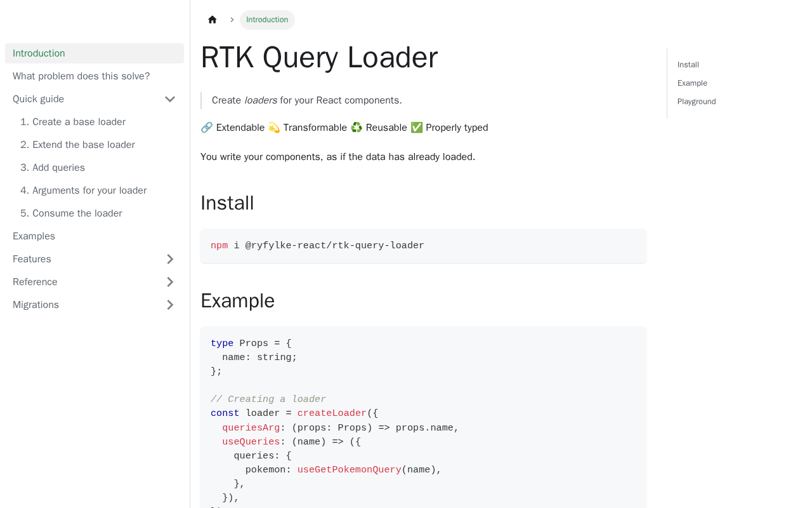Image resolution: width=812 pixels, height=508 pixels.
Task: Jump to Example in table of contents
Action: coord(692,83)
